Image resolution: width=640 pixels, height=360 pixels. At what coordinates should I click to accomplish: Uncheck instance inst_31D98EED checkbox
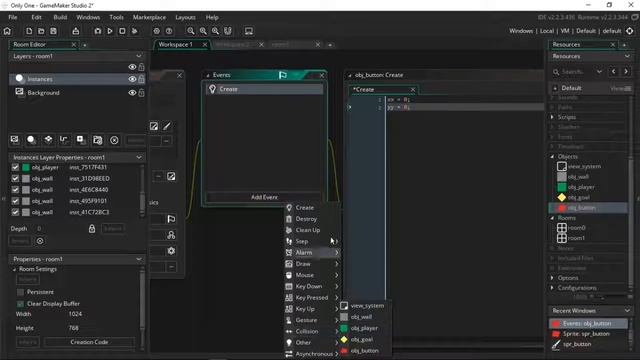coord(15,179)
